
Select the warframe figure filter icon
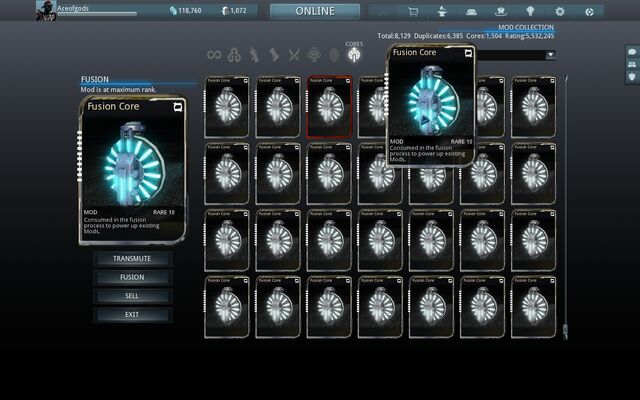click(234, 55)
